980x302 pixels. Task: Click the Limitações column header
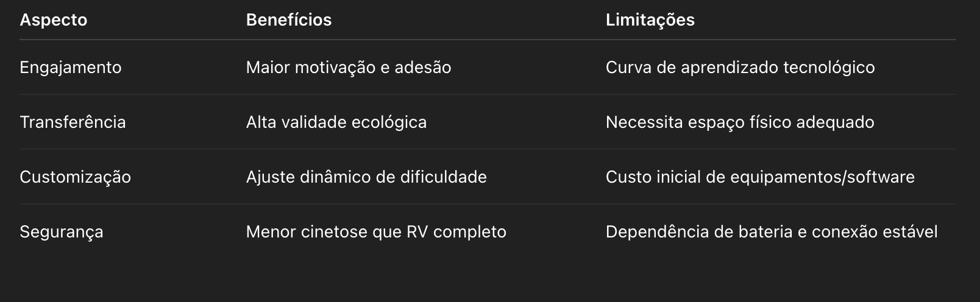coord(650,20)
